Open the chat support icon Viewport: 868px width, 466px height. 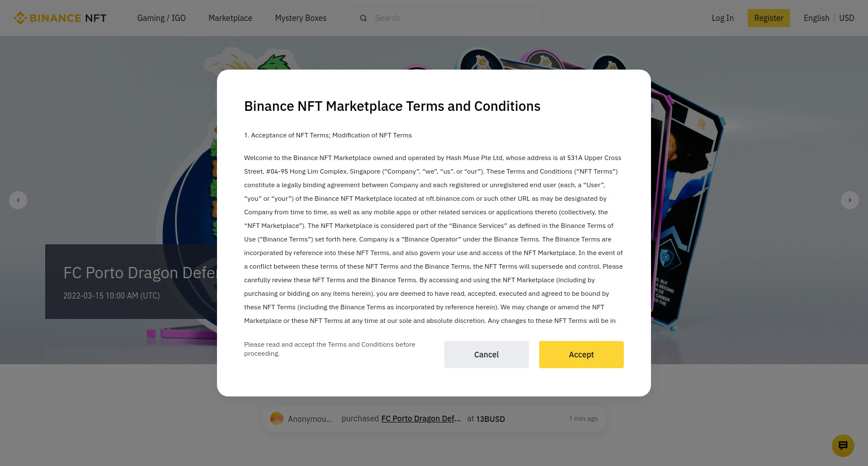pos(843,446)
